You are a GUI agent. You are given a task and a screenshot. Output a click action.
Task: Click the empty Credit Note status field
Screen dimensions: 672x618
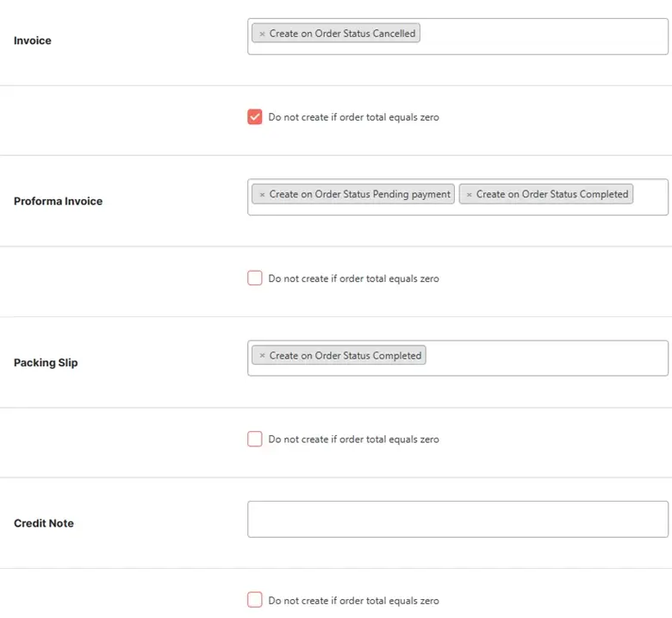coord(457,520)
